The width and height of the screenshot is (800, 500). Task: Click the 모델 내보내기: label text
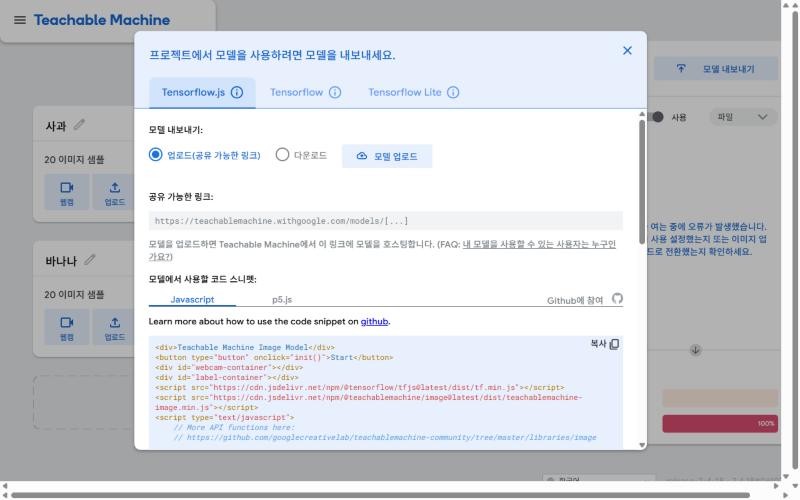176,130
